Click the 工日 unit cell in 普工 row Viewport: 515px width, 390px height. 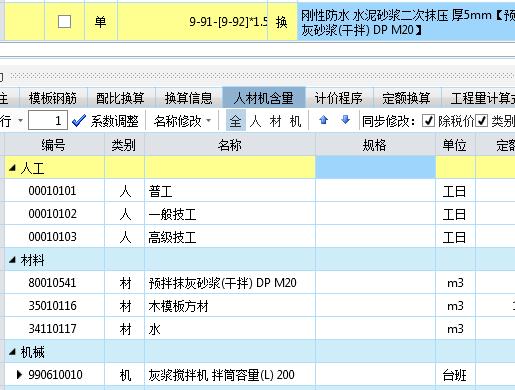(455, 191)
